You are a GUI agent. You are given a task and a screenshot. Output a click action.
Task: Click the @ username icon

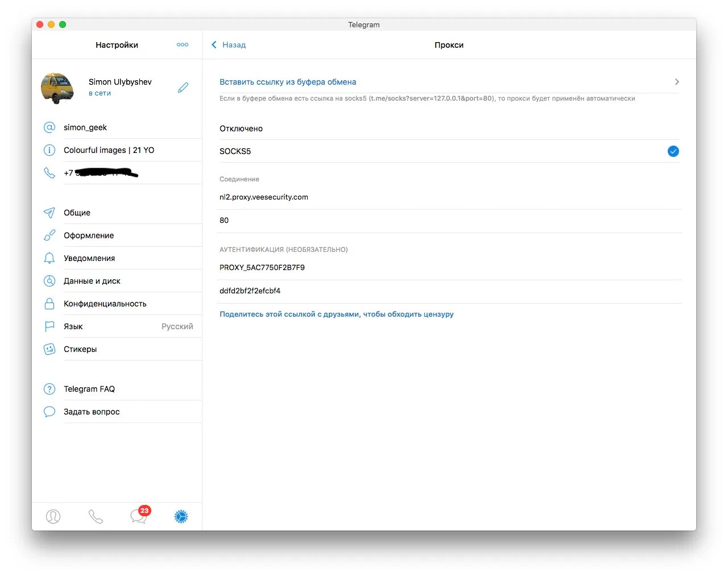(x=49, y=127)
